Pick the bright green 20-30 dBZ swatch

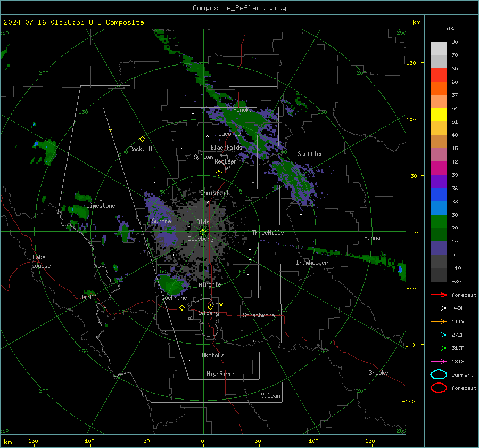click(439, 222)
